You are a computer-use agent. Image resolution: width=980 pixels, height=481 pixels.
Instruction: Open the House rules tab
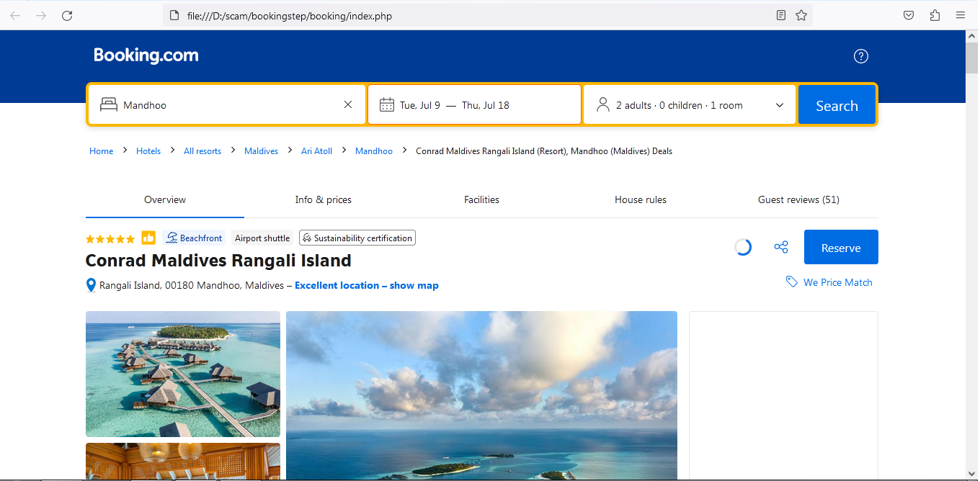[641, 199]
